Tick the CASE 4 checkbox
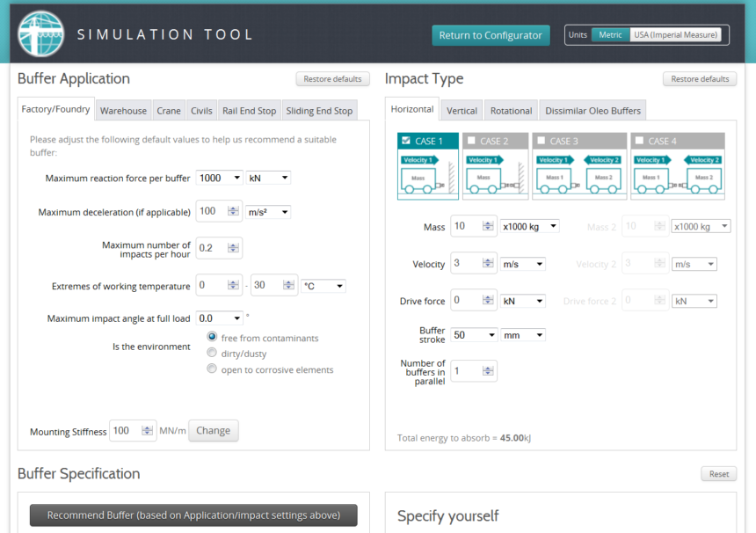756x533 pixels. [x=639, y=141]
